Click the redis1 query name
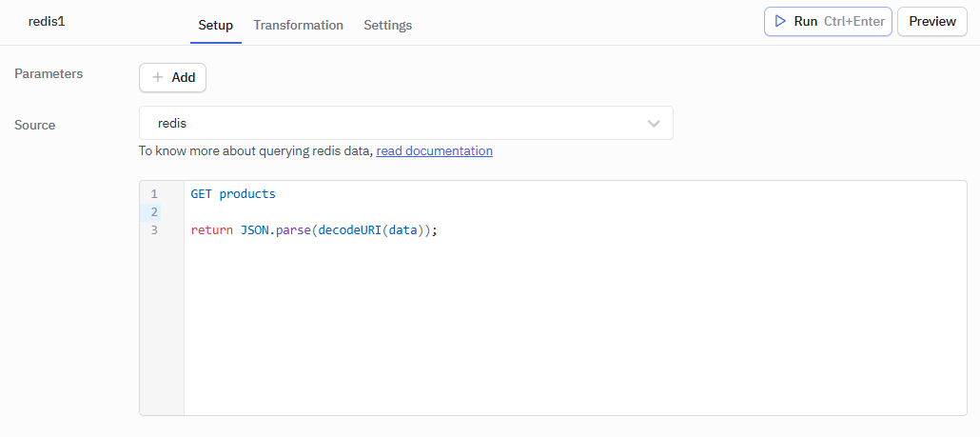The width and height of the screenshot is (980, 437). coord(47,21)
